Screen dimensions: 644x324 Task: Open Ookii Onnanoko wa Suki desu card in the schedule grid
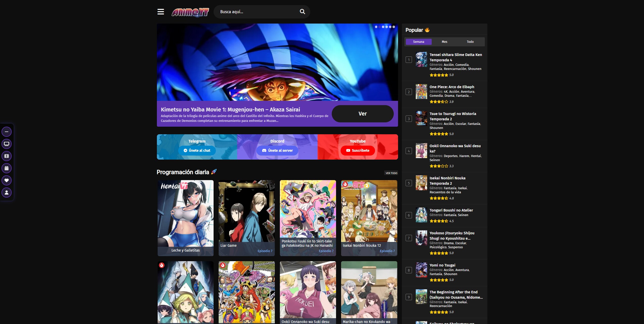click(x=308, y=293)
